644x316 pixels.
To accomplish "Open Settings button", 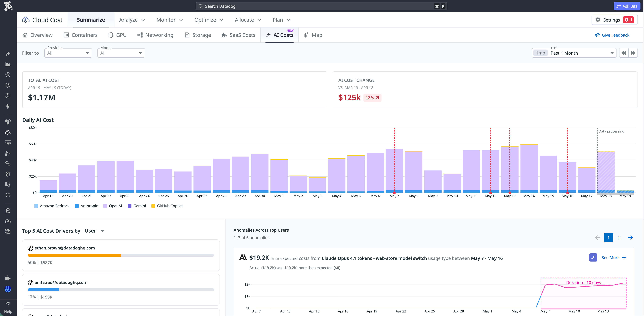I will click(x=614, y=20).
